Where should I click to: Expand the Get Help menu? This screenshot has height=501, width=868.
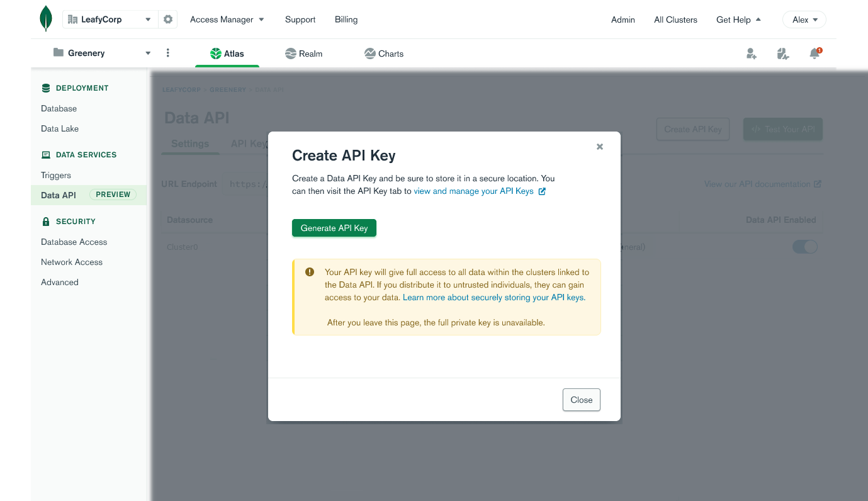tap(738, 20)
